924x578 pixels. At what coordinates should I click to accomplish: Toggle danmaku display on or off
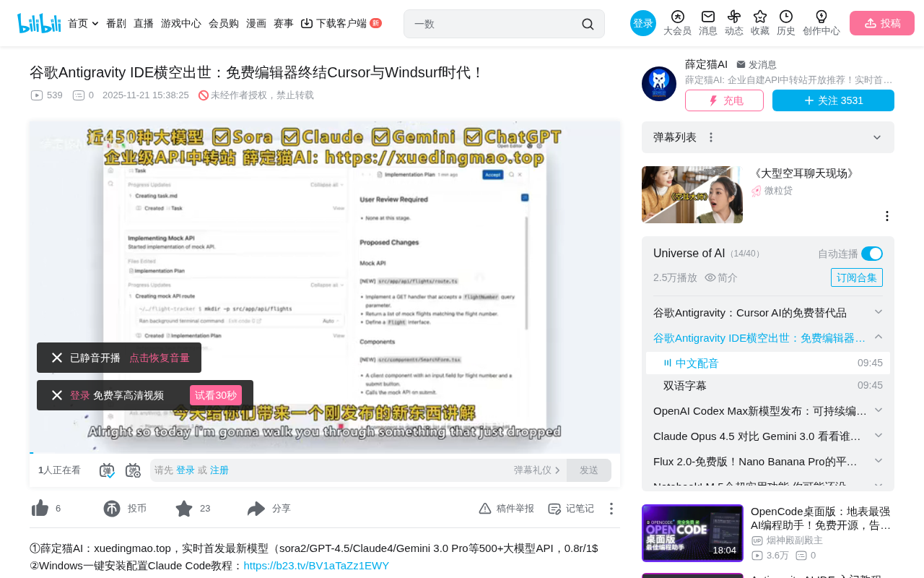107,470
